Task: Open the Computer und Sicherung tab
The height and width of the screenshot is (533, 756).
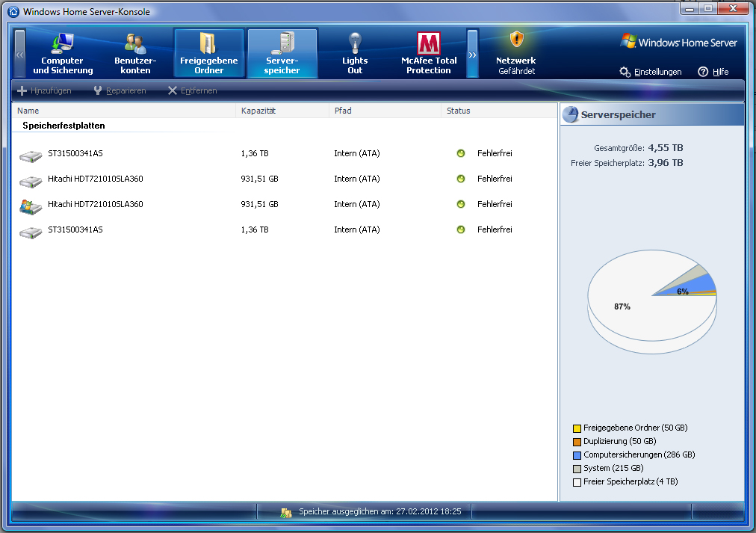Action: click(x=63, y=53)
